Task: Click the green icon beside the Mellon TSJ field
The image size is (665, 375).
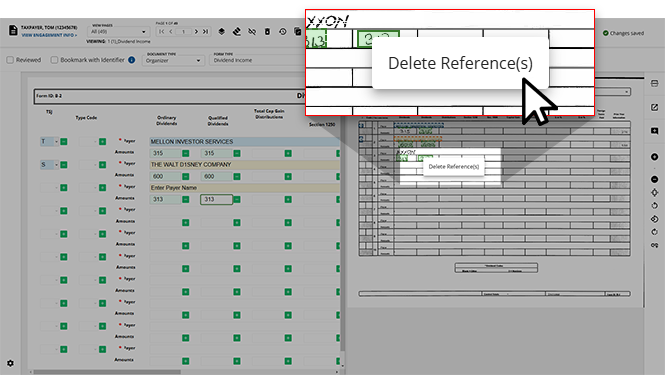Action: 64,142
